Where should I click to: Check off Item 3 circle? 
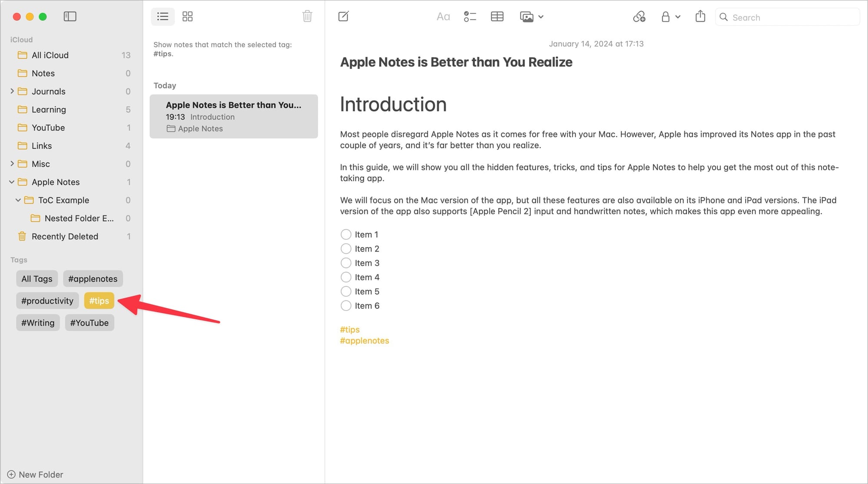[x=346, y=263]
